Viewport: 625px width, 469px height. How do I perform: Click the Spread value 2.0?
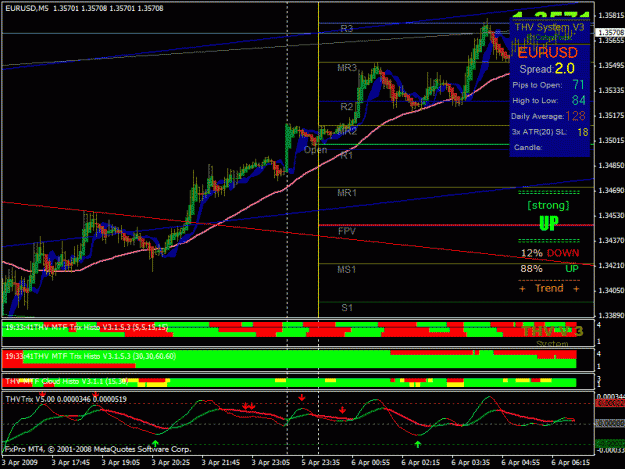click(564, 69)
